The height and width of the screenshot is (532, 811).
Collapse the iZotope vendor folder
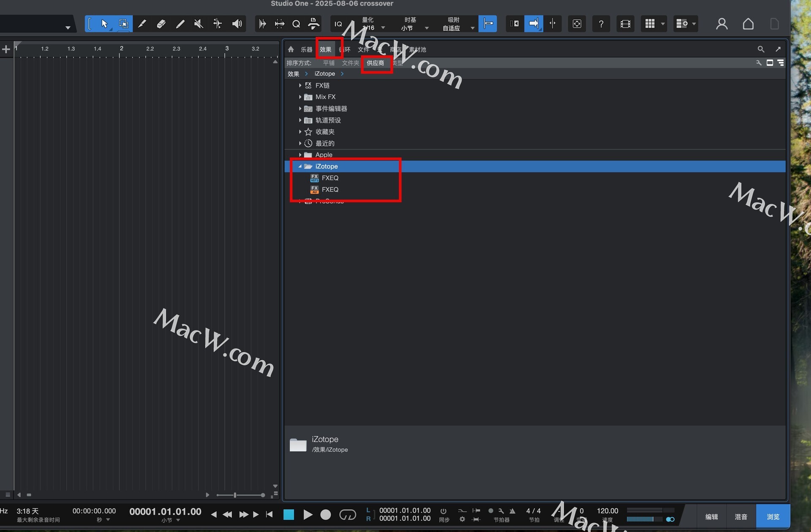pyautogui.click(x=300, y=166)
